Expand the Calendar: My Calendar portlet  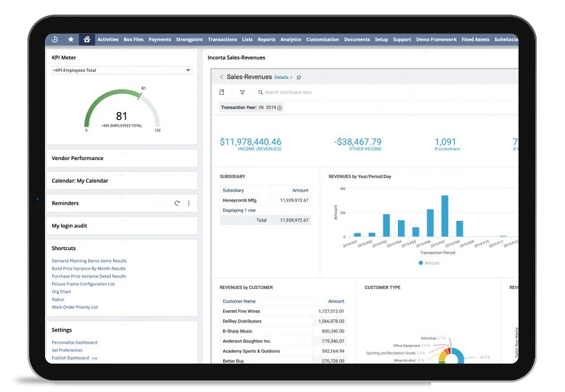(122, 181)
